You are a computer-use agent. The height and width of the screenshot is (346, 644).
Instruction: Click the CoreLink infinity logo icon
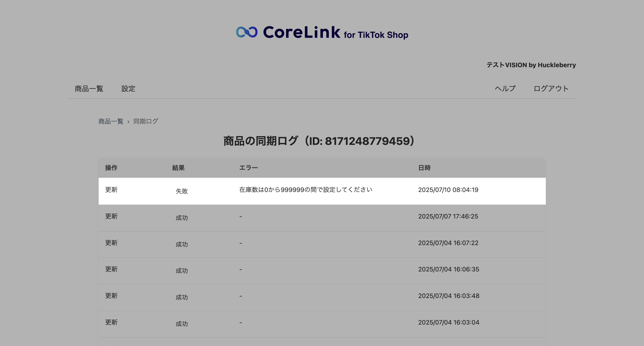point(246,32)
